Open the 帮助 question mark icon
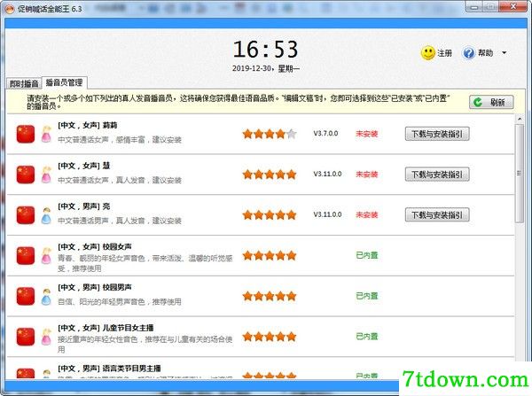This screenshot has height=396, width=532. [468, 53]
